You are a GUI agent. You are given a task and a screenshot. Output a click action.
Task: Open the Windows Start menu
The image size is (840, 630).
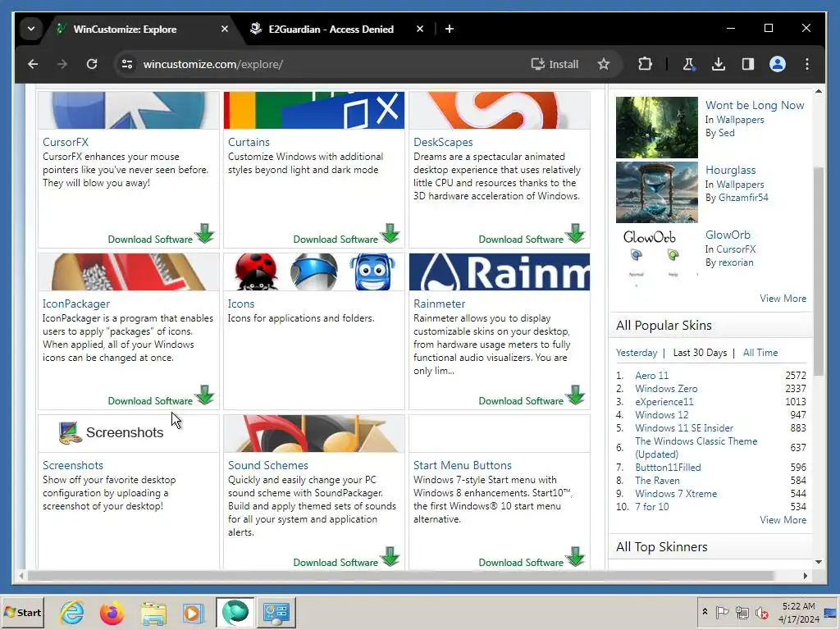tap(23, 612)
